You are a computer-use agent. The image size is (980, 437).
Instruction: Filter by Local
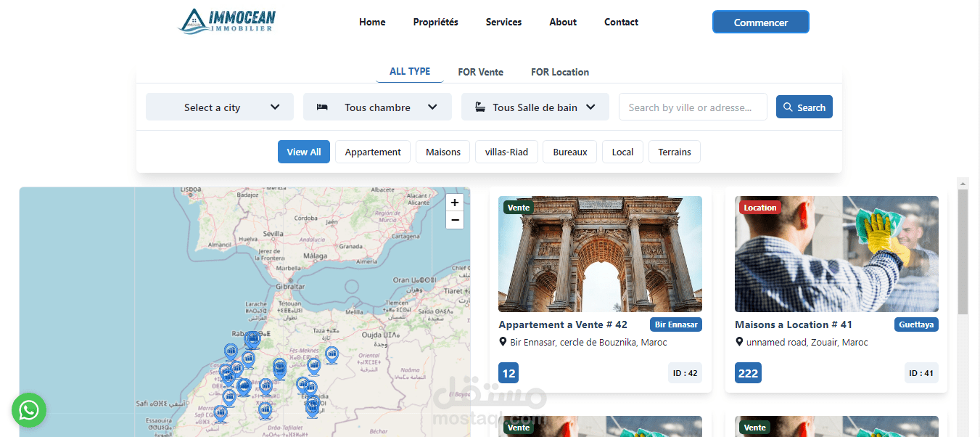point(622,152)
